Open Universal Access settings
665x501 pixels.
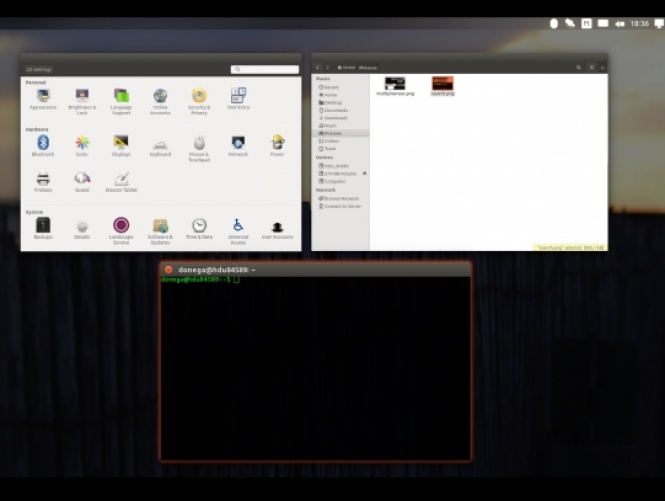pyautogui.click(x=238, y=227)
